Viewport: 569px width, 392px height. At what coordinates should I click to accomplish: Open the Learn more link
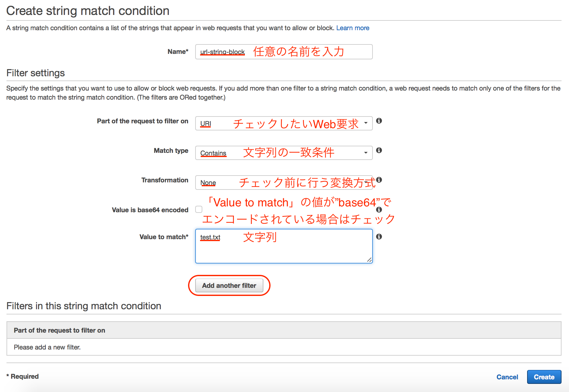click(x=353, y=28)
